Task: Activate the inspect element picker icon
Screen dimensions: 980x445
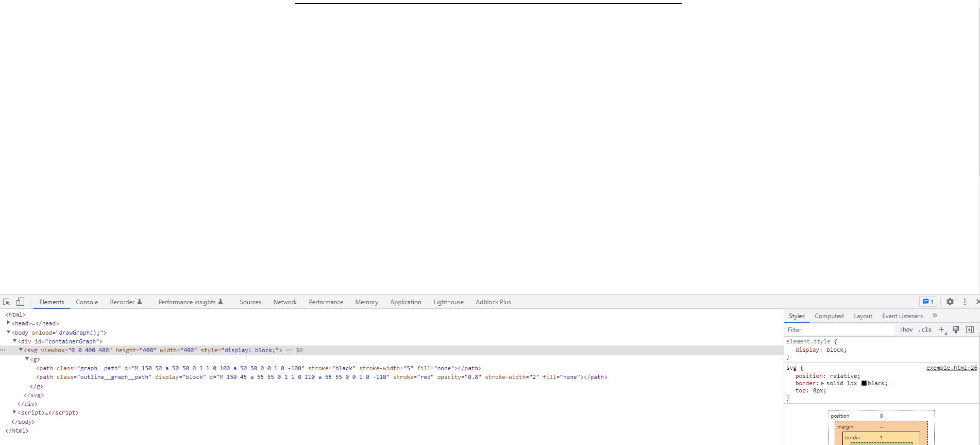Action: 7,302
